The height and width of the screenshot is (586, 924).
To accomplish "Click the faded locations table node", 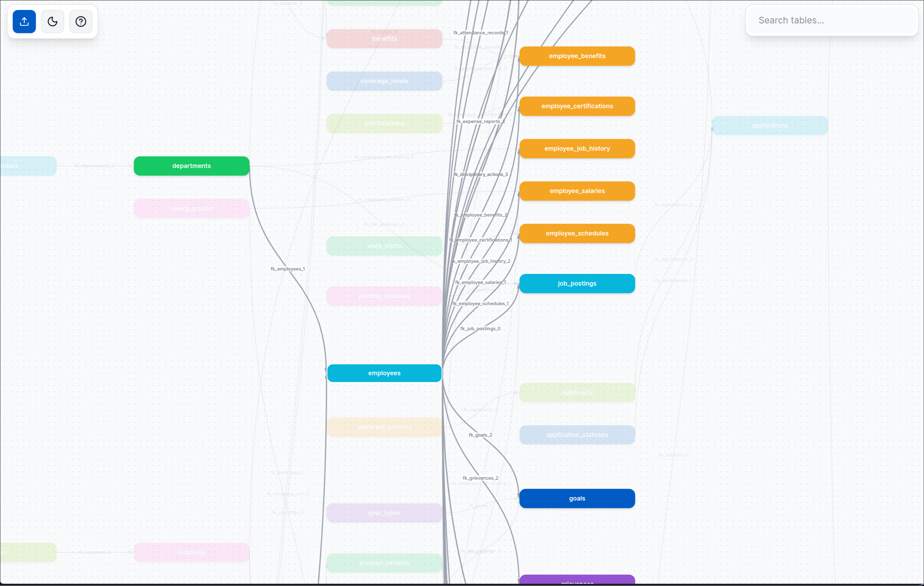I will [x=192, y=552].
